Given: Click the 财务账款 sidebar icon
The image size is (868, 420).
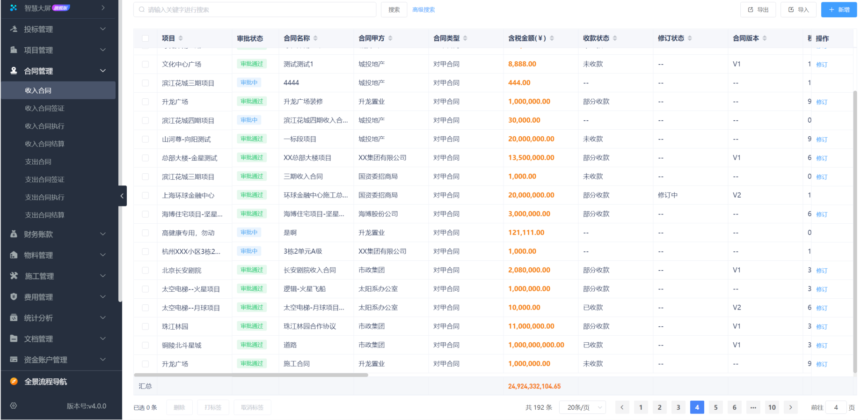Looking at the screenshot, I should tap(14, 234).
